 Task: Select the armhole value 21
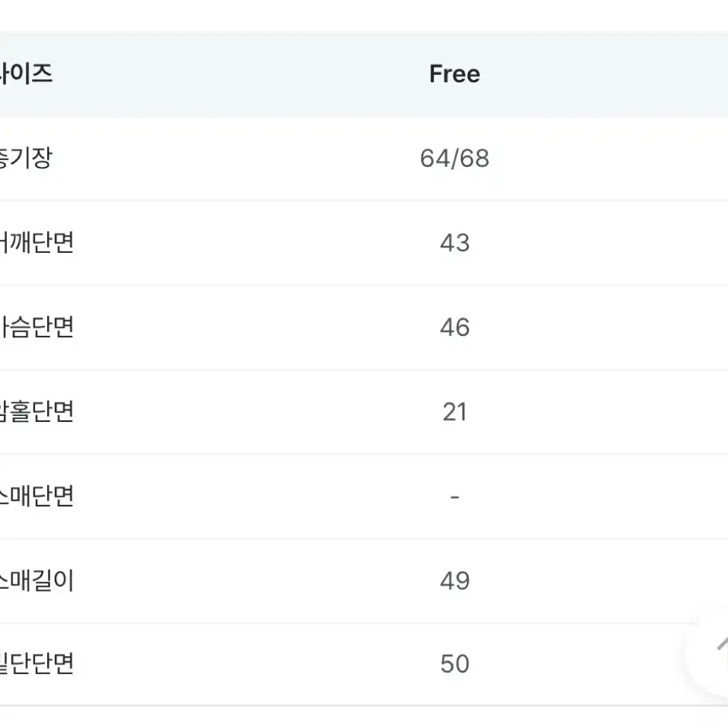[455, 412]
